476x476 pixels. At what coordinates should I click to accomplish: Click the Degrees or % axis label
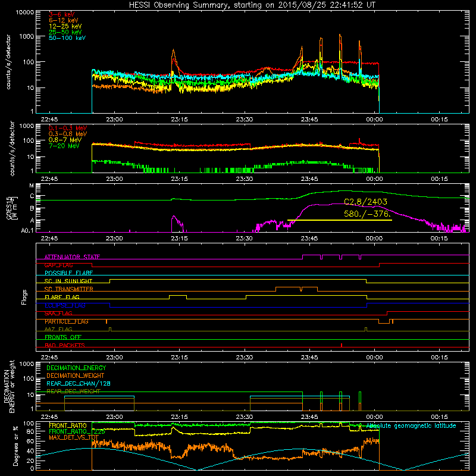[x=15, y=446]
